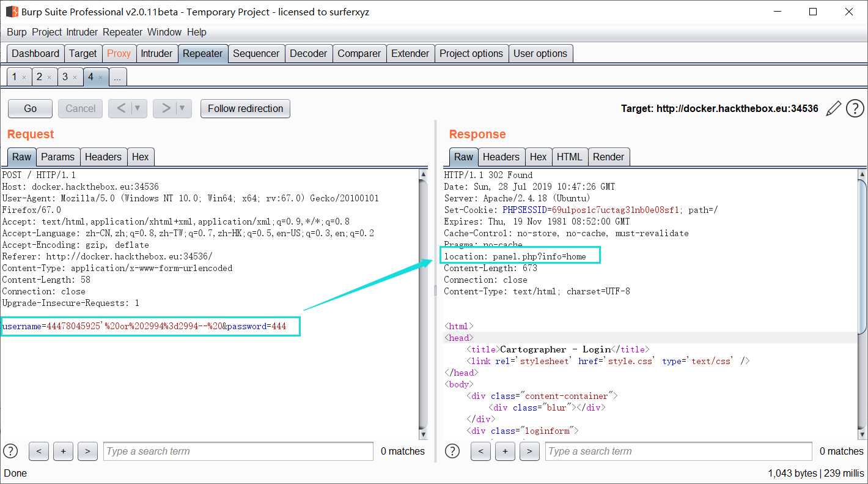The width and height of the screenshot is (868, 484).
Task: Open forward history dropdown arrow
Action: pos(183,108)
